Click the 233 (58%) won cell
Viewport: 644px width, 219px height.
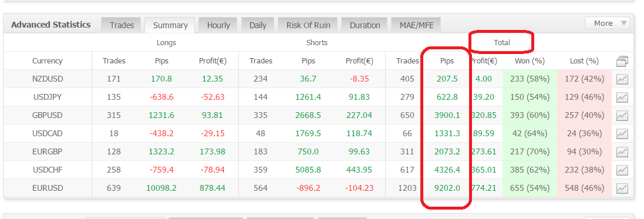click(x=530, y=79)
